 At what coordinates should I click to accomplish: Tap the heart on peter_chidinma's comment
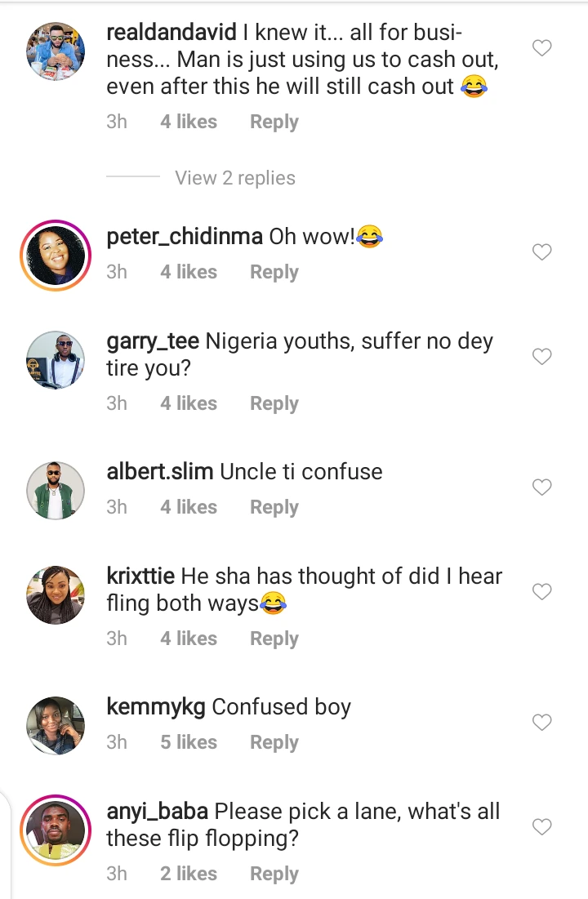541,252
